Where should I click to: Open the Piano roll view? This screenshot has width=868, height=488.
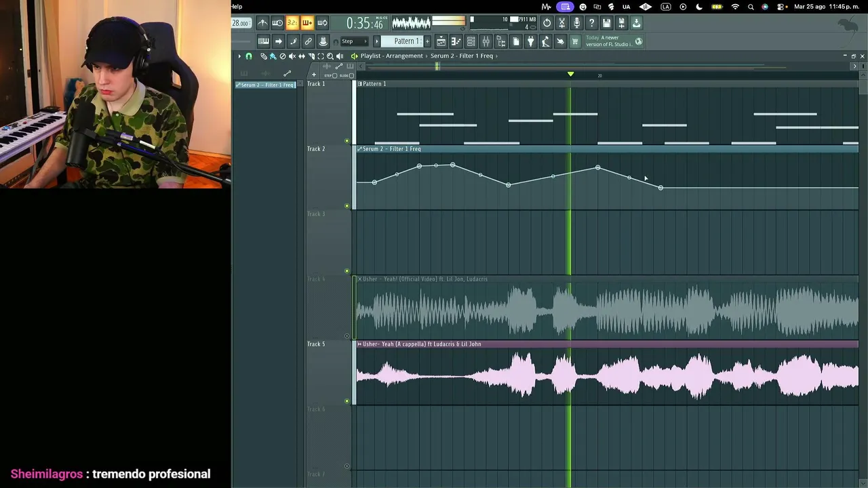(456, 41)
